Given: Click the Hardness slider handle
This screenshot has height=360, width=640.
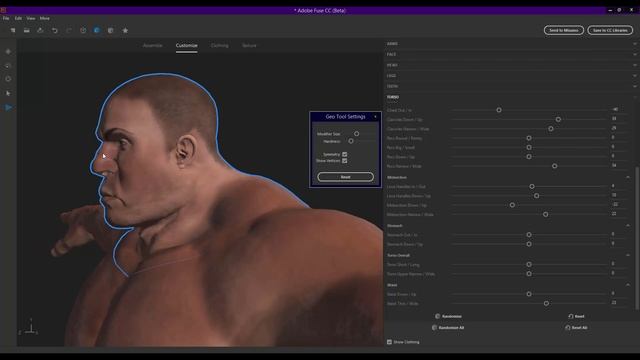Looking at the screenshot, I should pyautogui.click(x=351, y=141).
